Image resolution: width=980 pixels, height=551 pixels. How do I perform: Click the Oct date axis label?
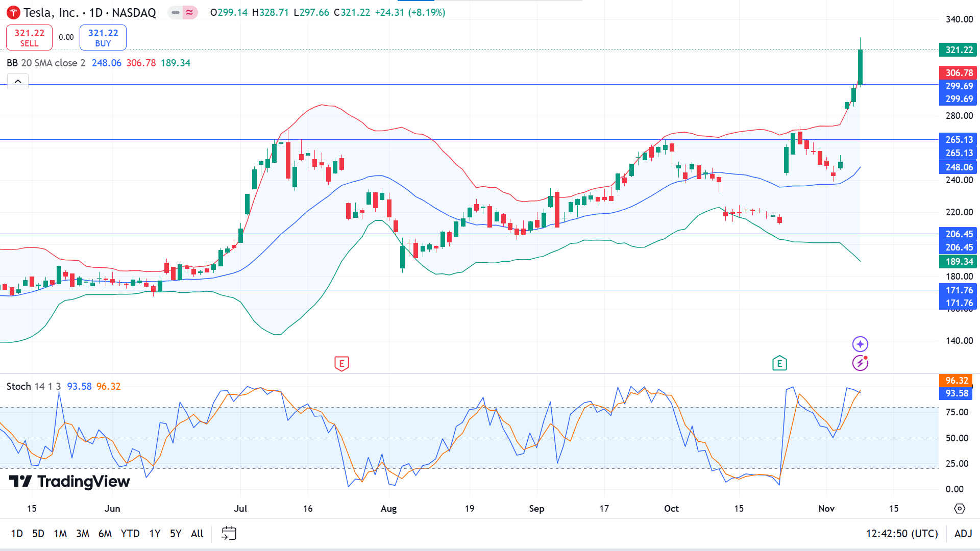pyautogui.click(x=671, y=509)
